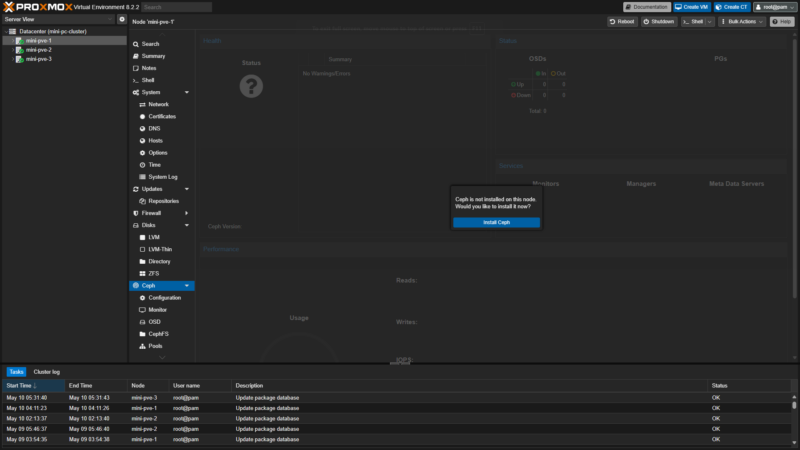The height and width of the screenshot is (450, 800).
Task: Click the Install Ceph button
Action: tap(496, 222)
